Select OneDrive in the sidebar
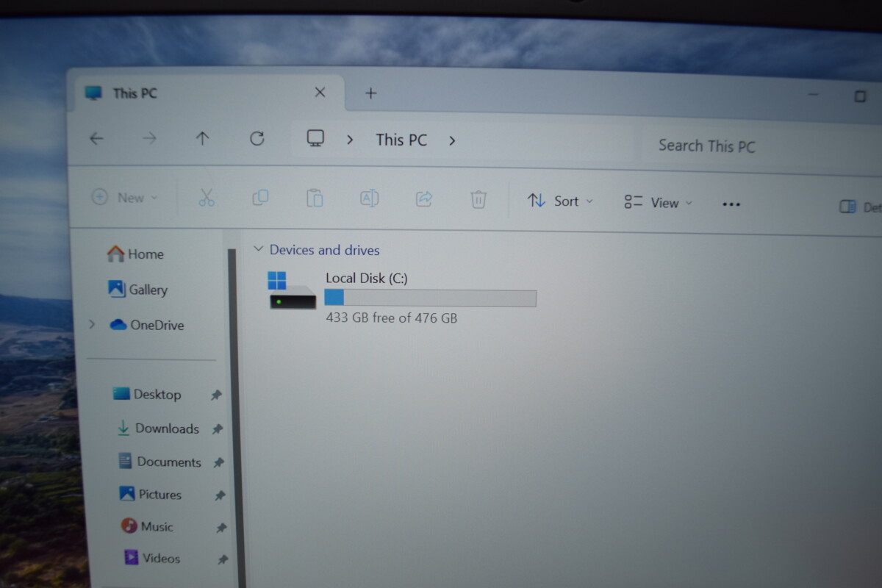Screen dimensions: 882x588 [147, 325]
